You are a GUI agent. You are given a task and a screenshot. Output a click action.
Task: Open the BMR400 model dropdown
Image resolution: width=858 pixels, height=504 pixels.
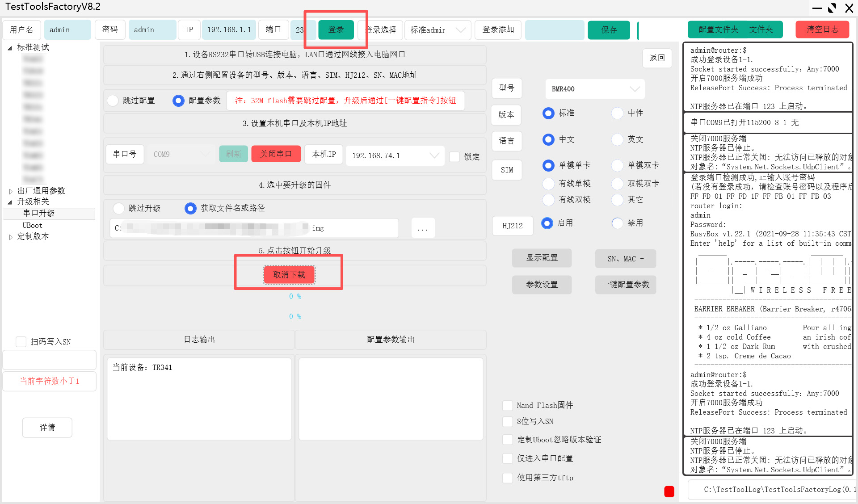tap(595, 89)
